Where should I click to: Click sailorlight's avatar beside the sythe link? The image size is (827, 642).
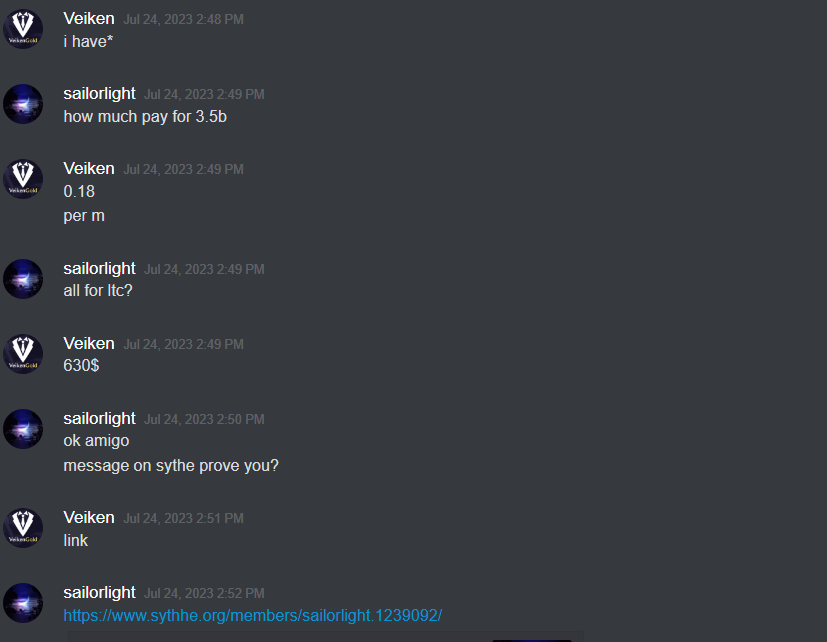[23, 603]
